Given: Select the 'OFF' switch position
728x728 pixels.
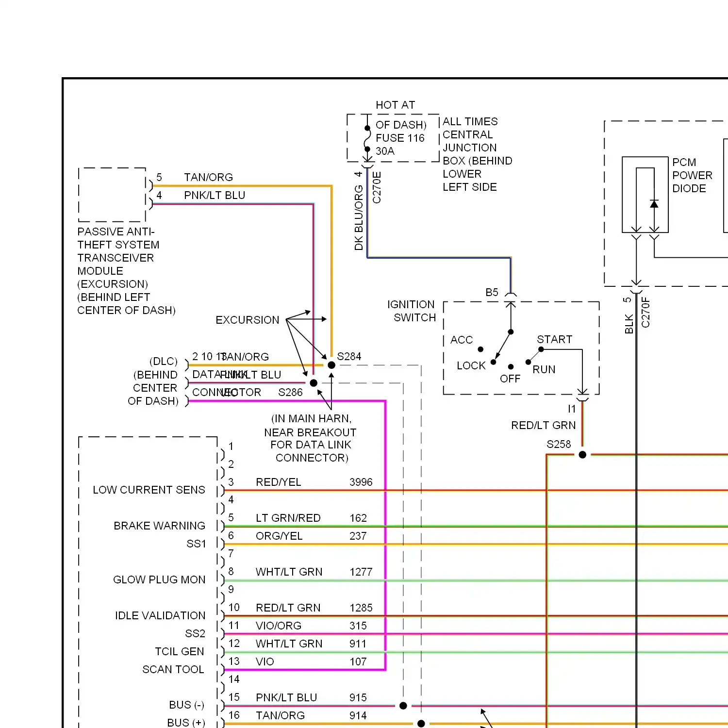Looking at the screenshot, I should tap(510, 379).
